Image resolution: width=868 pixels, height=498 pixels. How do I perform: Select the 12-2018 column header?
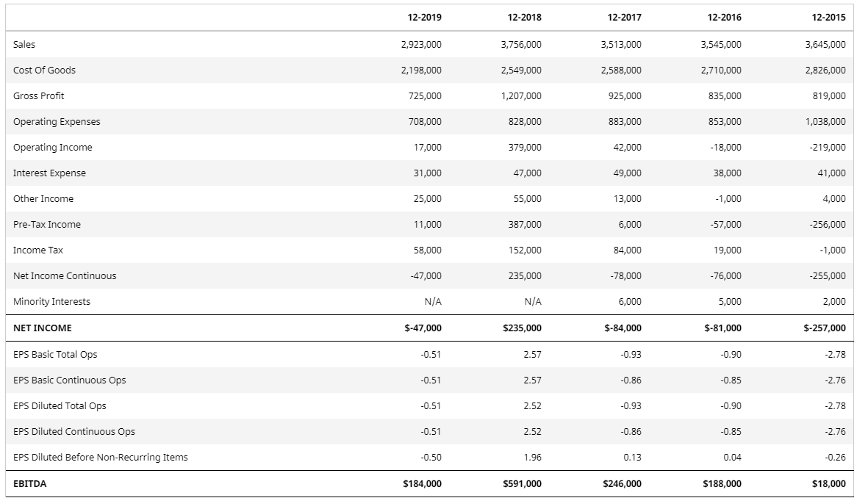click(524, 18)
